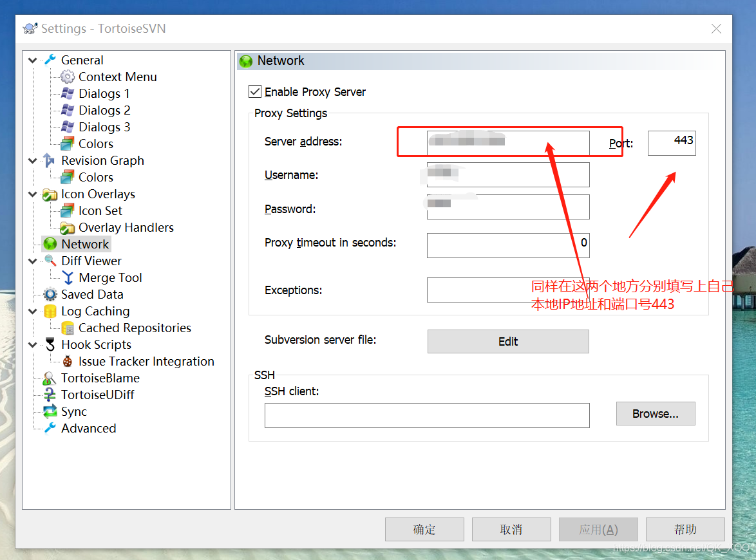Click the Merge Tool icon

coord(68,277)
